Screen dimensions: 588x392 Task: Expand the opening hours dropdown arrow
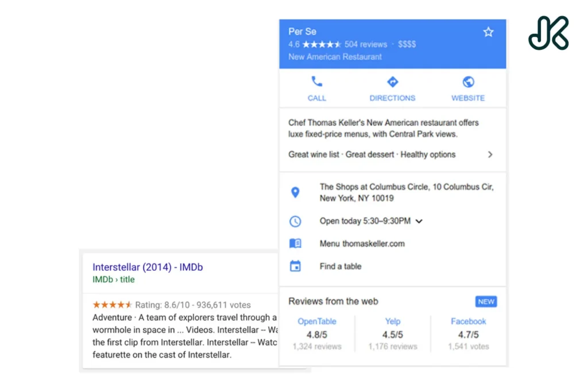[419, 221]
